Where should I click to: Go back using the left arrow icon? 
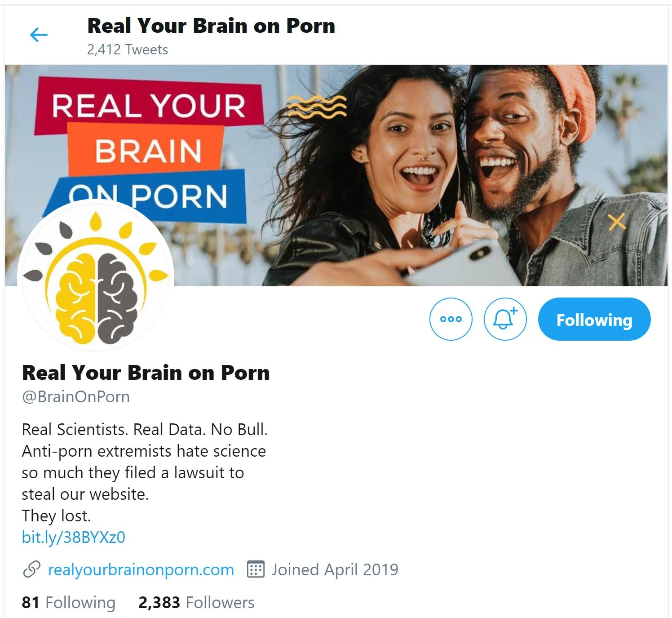[39, 35]
